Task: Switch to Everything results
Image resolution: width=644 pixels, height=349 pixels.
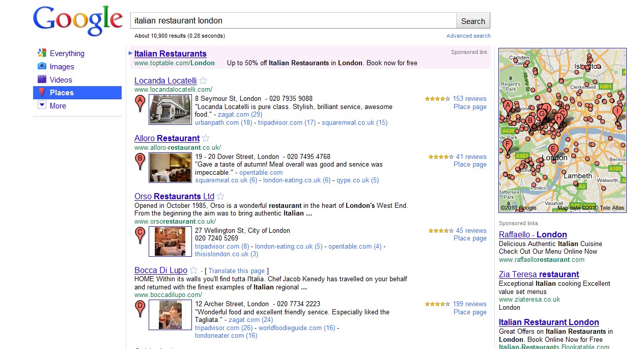Action: pos(67,53)
